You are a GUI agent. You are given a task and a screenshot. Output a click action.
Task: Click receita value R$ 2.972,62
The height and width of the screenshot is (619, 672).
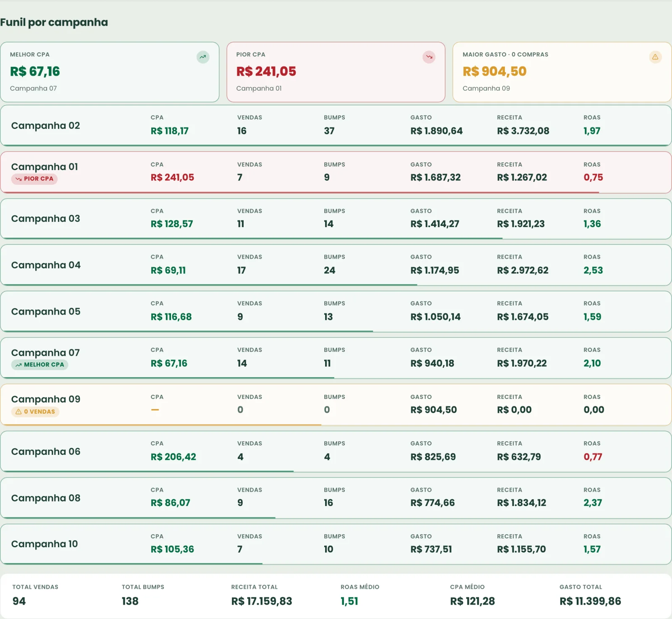(523, 270)
